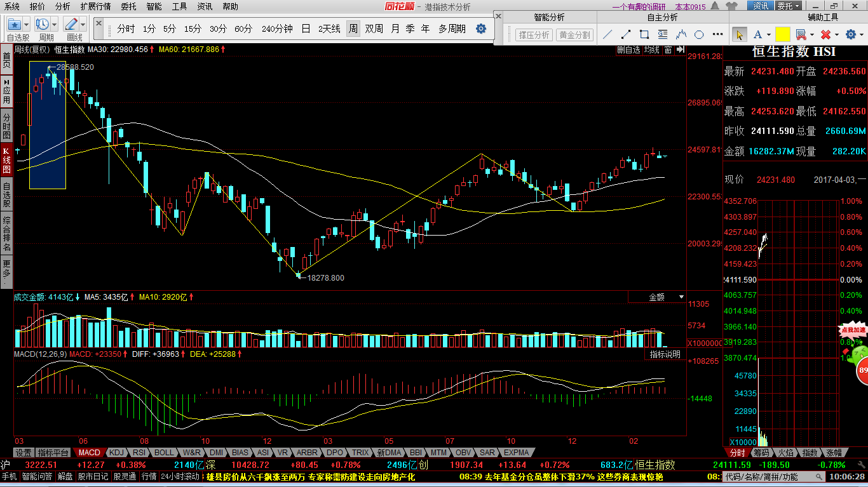Open the K线图 left sidebar tab
Viewport: 868px width, 487px height.
click(6, 161)
